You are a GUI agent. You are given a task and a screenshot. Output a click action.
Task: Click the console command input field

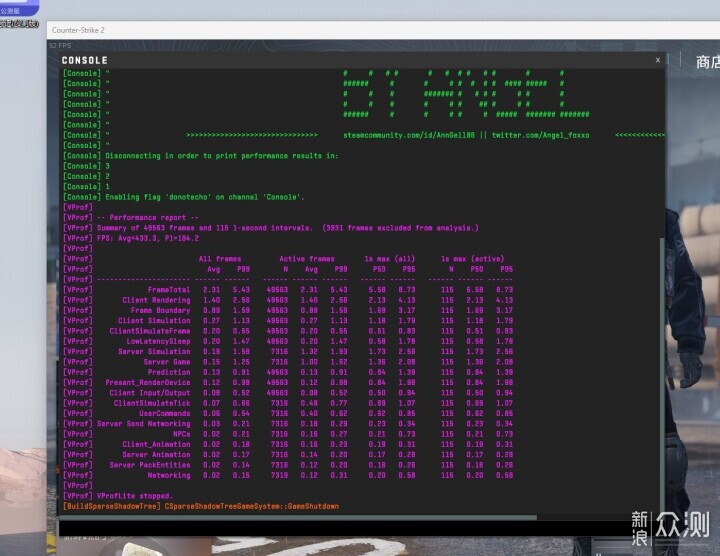(x=344, y=528)
